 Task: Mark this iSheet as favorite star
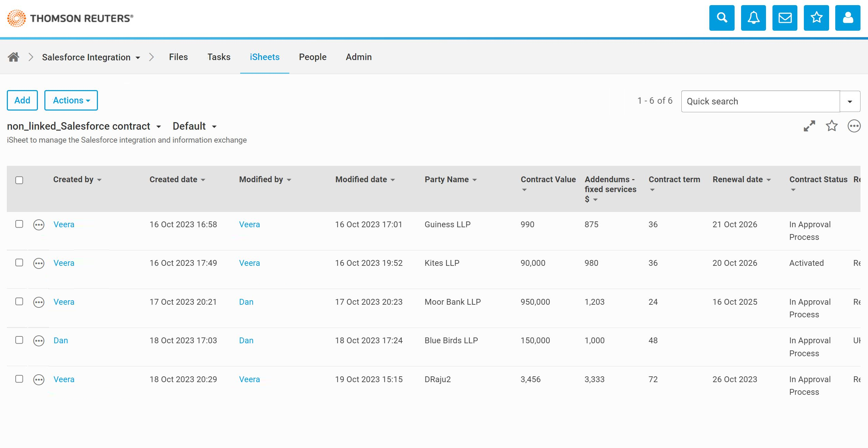pyautogui.click(x=832, y=126)
